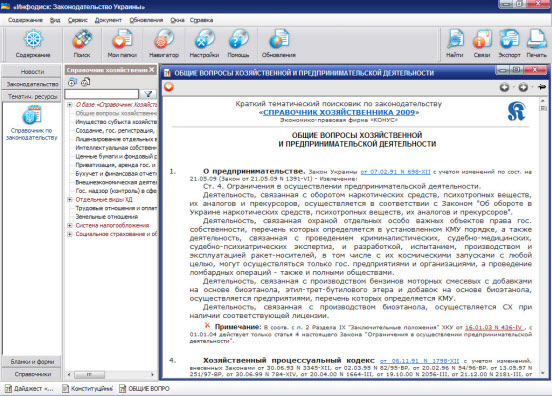Launch the Поиск search tool
This screenshot has height=396, width=552.
click(82, 39)
